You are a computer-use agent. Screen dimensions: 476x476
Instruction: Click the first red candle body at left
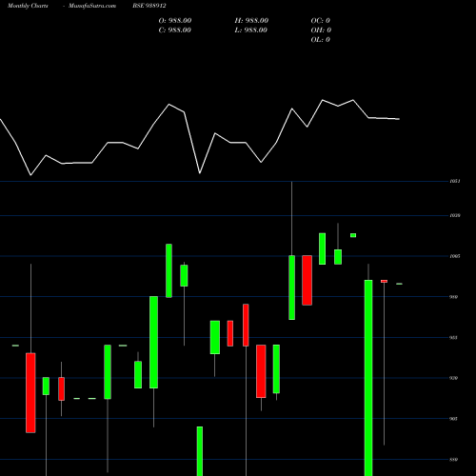coord(30,393)
